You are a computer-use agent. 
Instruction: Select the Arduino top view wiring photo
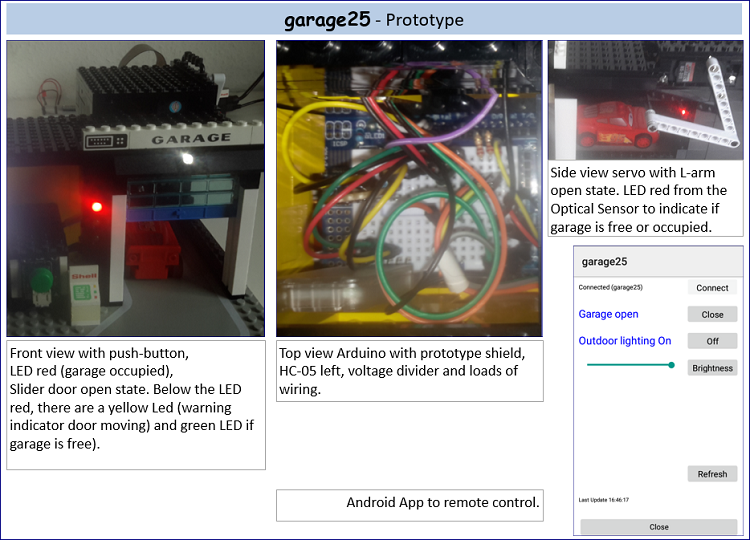(x=409, y=188)
